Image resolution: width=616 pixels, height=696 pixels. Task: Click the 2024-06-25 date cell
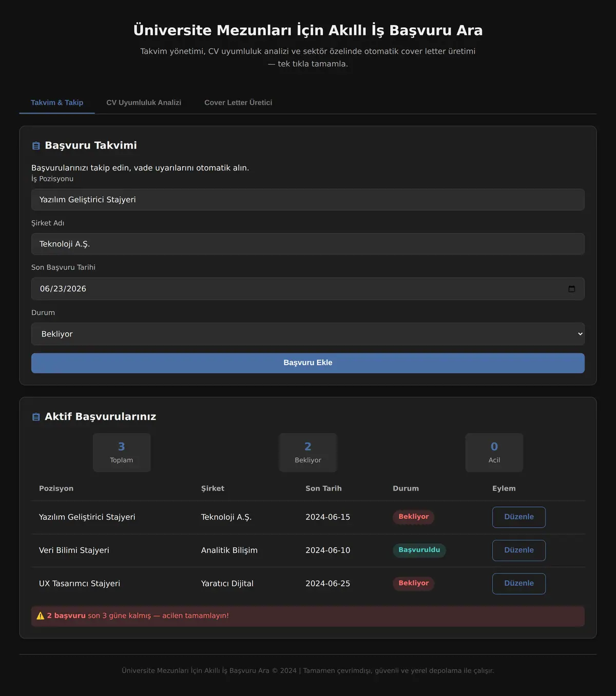click(x=328, y=584)
